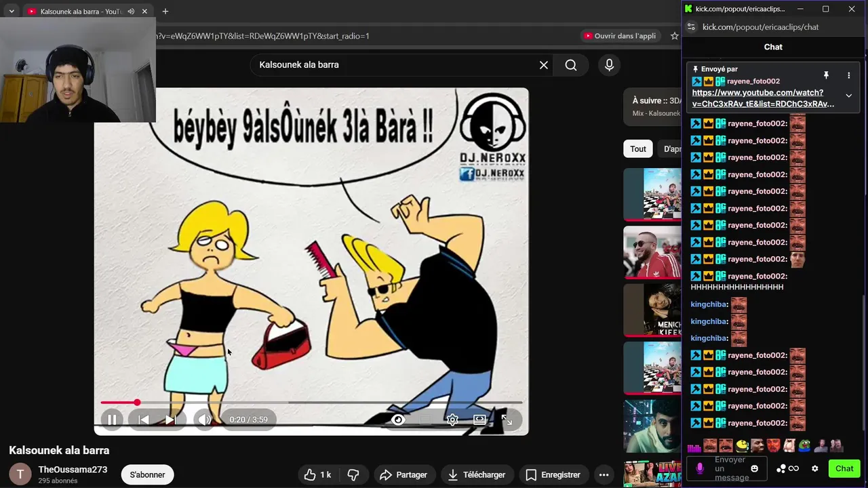Start voice search with the microphone
Viewport: 868px width, 488px height.
point(609,65)
